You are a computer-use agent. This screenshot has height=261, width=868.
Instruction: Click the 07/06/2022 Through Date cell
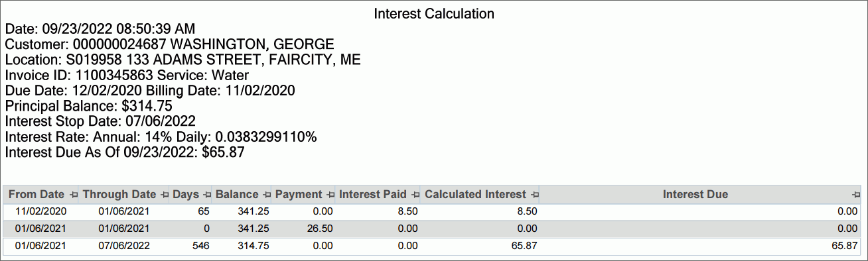pyautogui.click(x=124, y=245)
